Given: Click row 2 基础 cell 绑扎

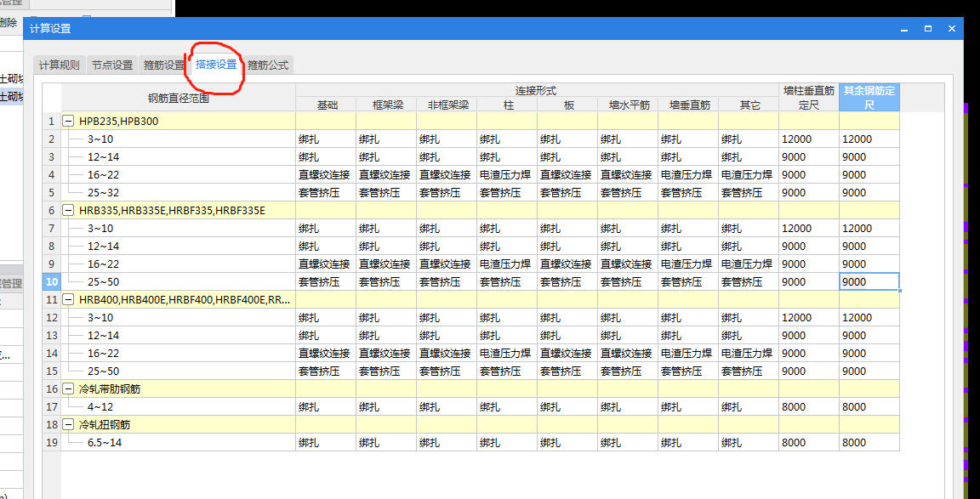Looking at the screenshot, I should coord(326,139).
